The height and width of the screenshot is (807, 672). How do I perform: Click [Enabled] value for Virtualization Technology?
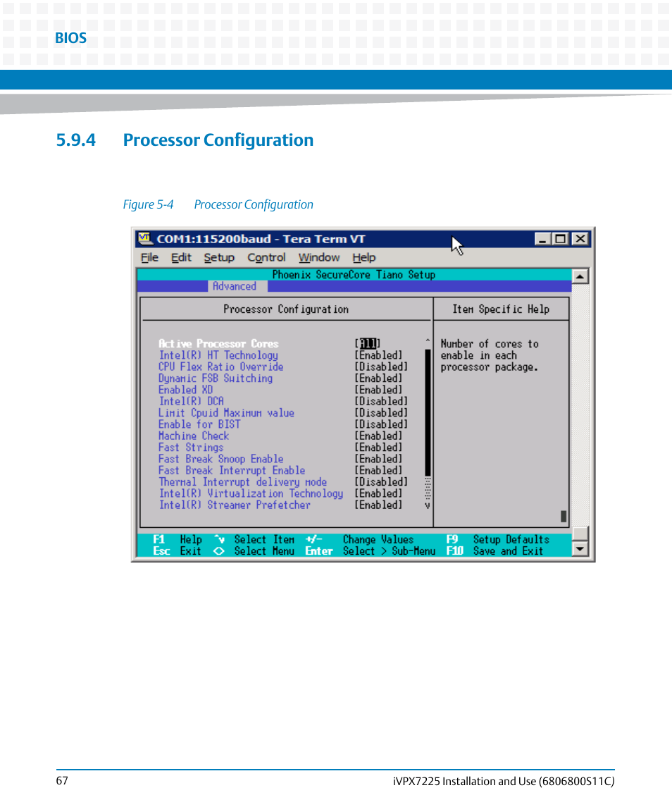[379, 493]
